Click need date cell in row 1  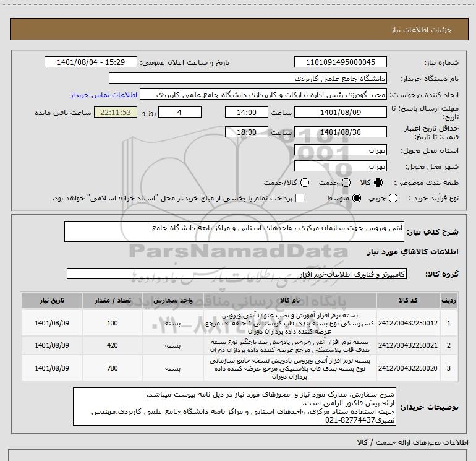51,323
